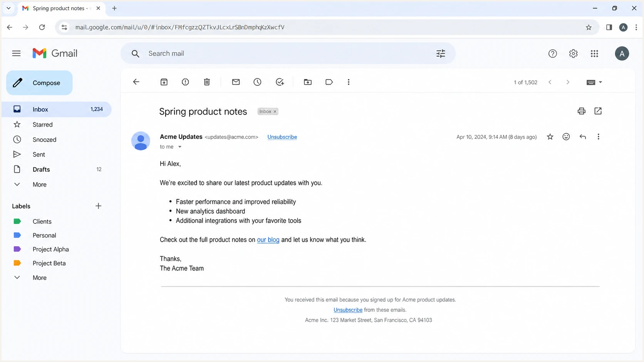The width and height of the screenshot is (644, 362).
Task: Open the Google apps grid
Action: tap(594, 53)
